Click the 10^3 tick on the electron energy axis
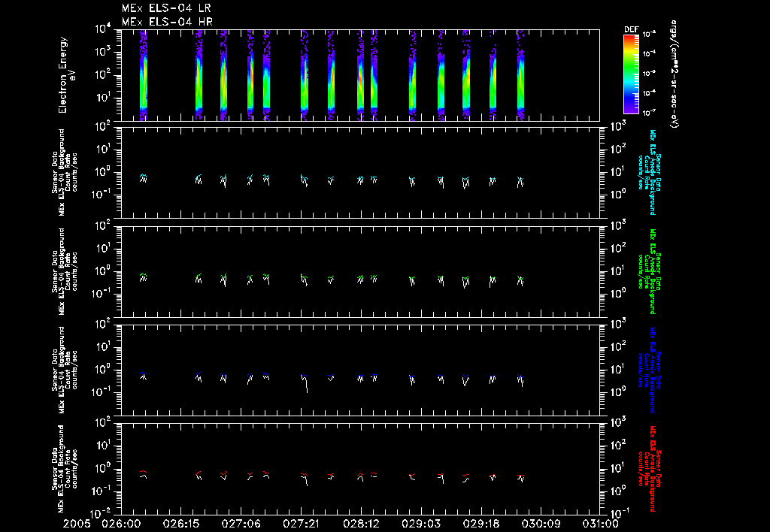Viewport: 770px width, 532px height. [104, 52]
